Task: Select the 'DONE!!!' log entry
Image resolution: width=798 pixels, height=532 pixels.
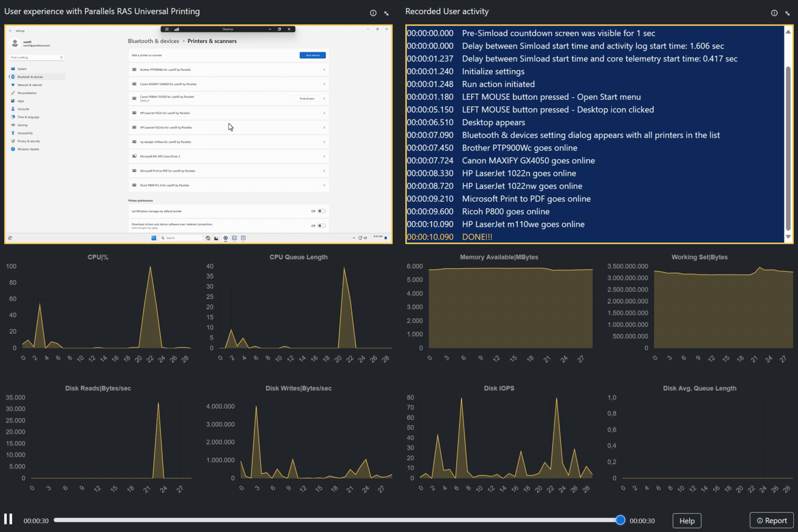Action: (477, 237)
